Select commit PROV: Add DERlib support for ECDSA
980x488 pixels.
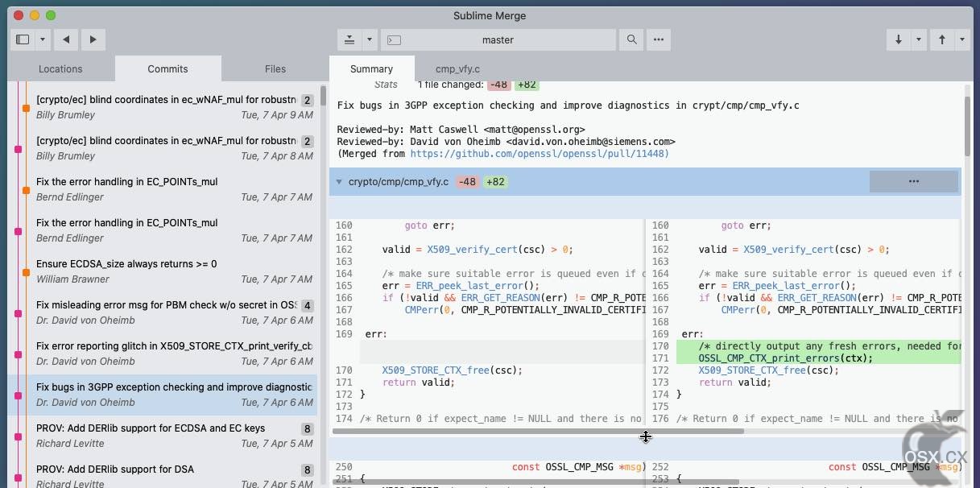pyautogui.click(x=163, y=436)
